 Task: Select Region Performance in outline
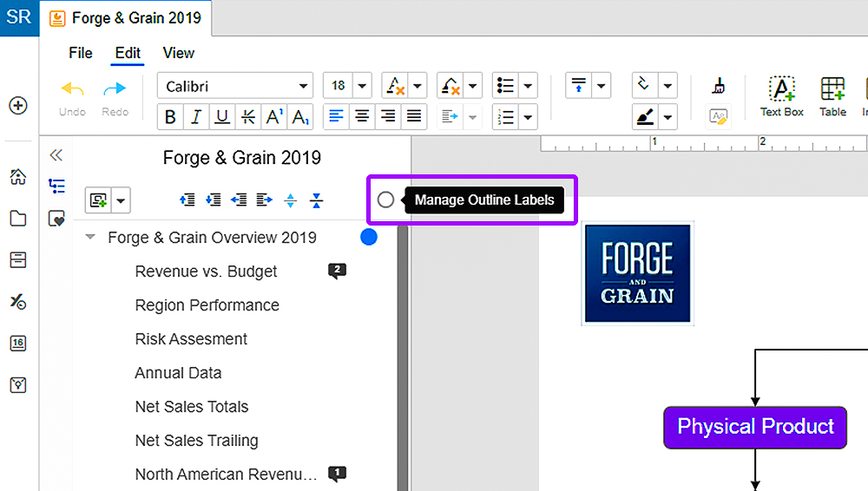click(207, 305)
